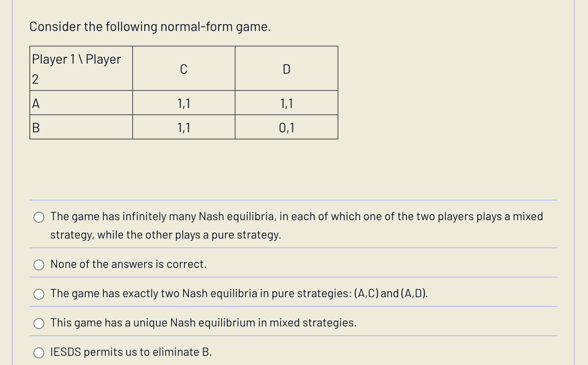Screen dimensions: 588x365
Task: Click the payoff cell for A and D
Action: (x=286, y=103)
